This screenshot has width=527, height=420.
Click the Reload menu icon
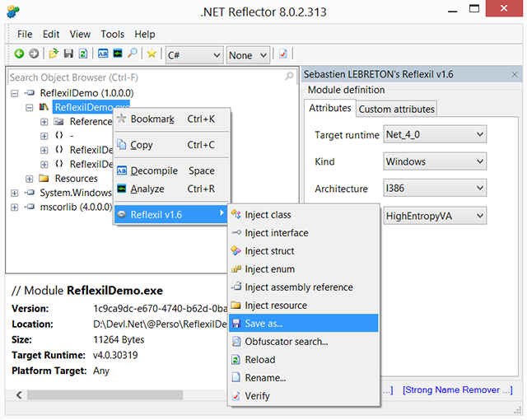coord(236,360)
